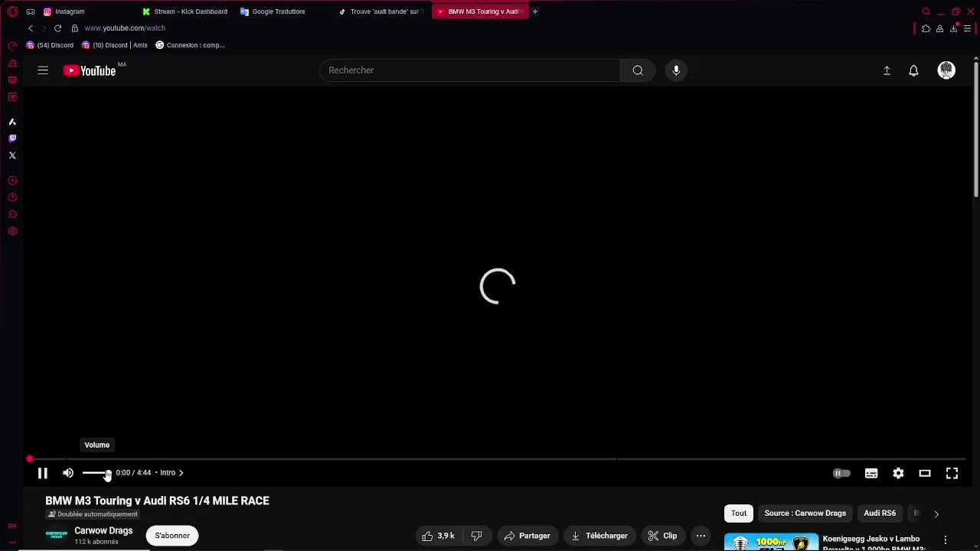980x551 pixels.
Task: Open browser downloads icon
Action: pyautogui.click(x=953, y=28)
